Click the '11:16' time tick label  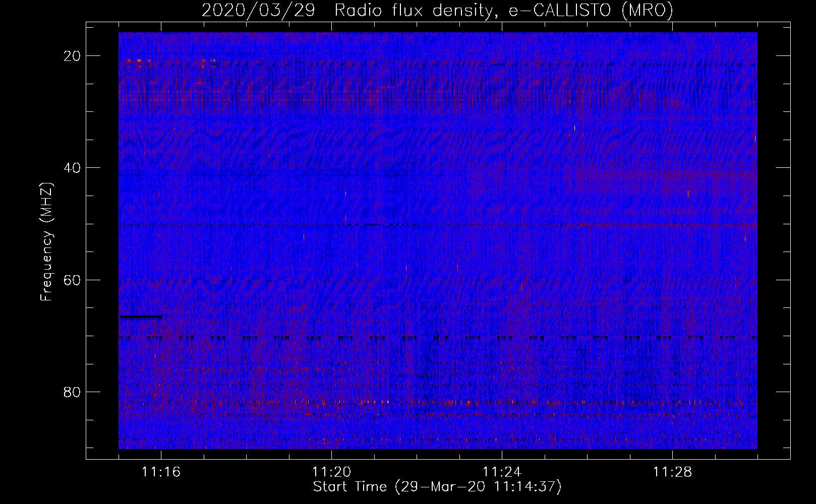161,472
